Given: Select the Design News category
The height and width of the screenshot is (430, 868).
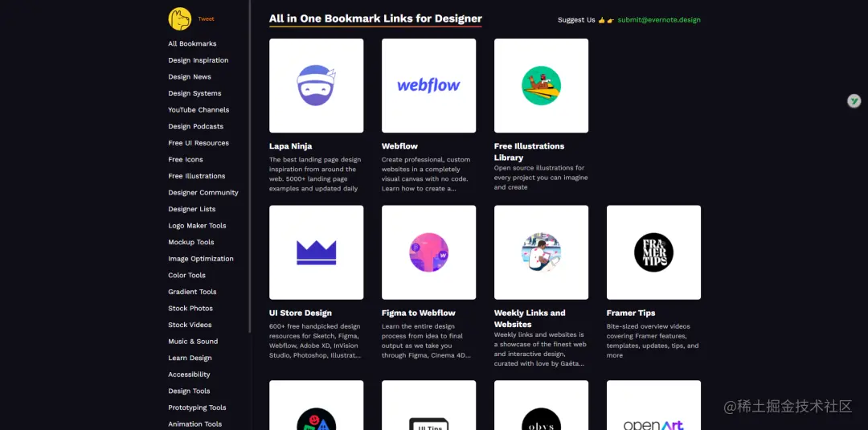Looking at the screenshot, I should pos(190,77).
